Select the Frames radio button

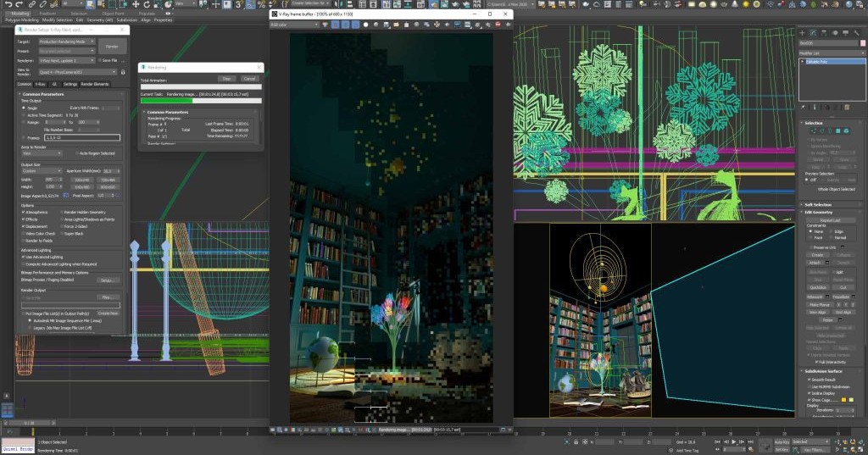point(24,137)
